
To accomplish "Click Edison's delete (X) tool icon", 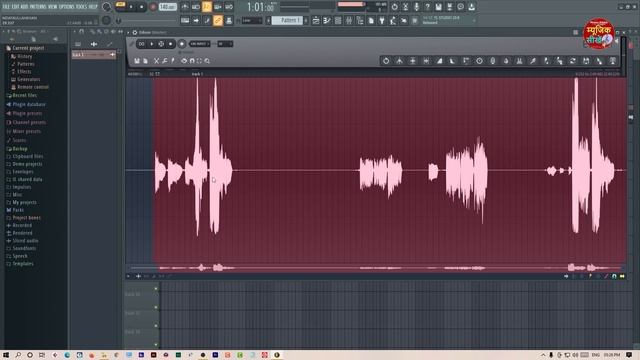I will pos(156,61).
